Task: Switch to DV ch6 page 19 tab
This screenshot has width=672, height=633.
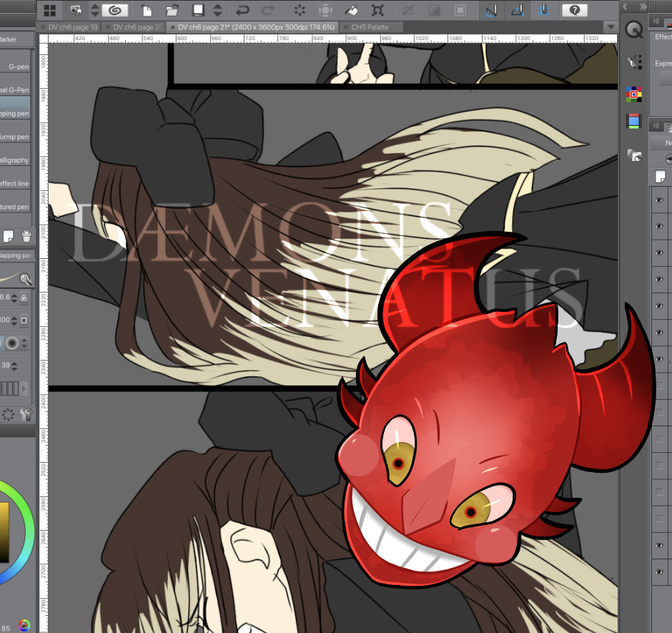Action: [71, 27]
